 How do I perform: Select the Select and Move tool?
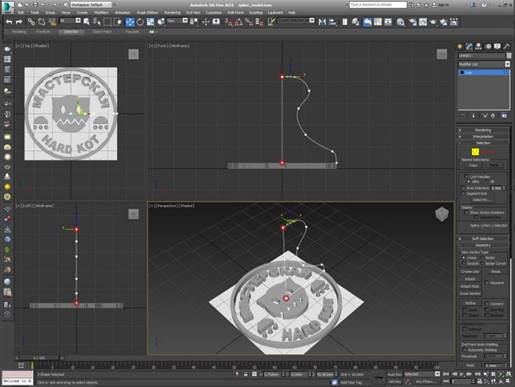(130, 22)
